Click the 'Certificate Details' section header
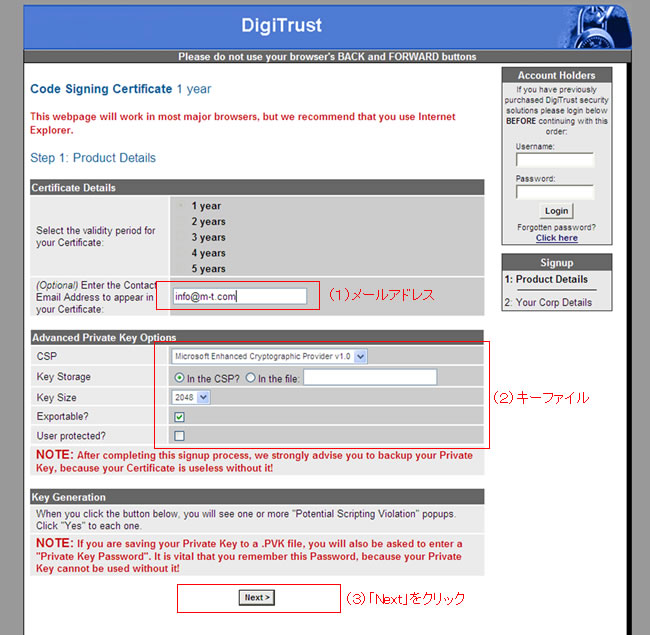Viewport: 650px width, 635px height. click(x=257, y=187)
